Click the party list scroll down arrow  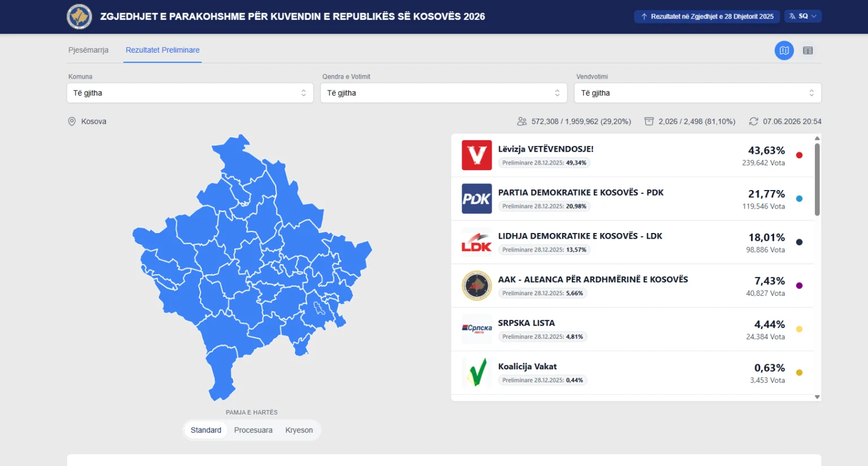[x=817, y=397]
